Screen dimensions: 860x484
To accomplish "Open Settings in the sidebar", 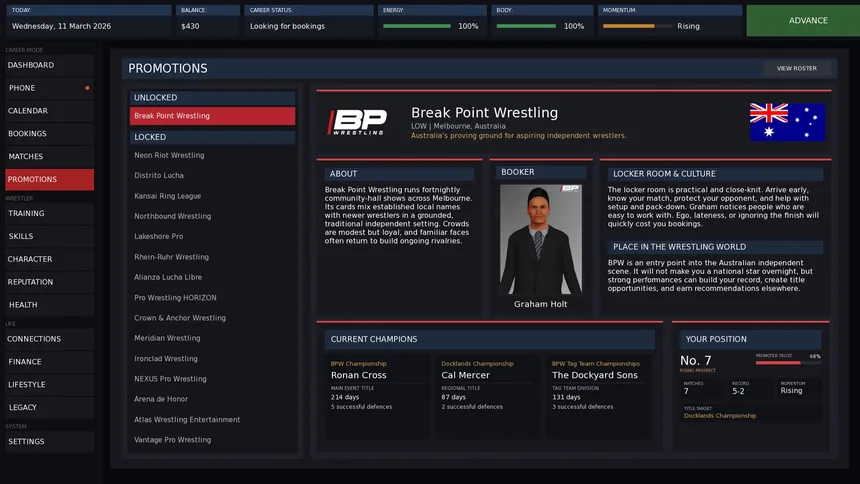I will tap(49, 442).
